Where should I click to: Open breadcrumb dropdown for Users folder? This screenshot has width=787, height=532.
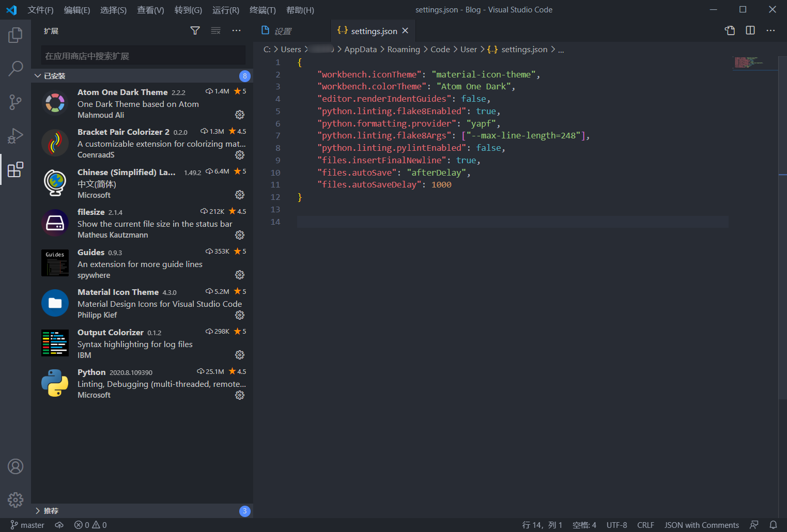coord(291,50)
